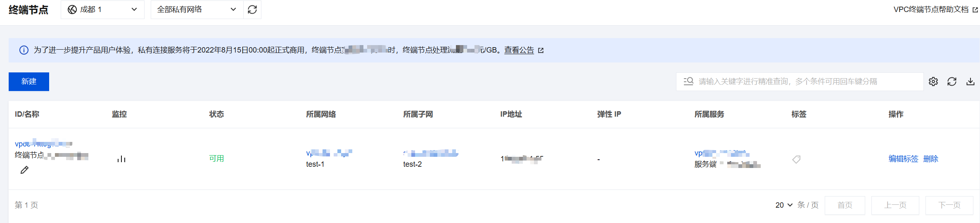980x223 pixels.
Task: Edit the endpoint name with the pencil icon
Action: click(x=25, y=170)
